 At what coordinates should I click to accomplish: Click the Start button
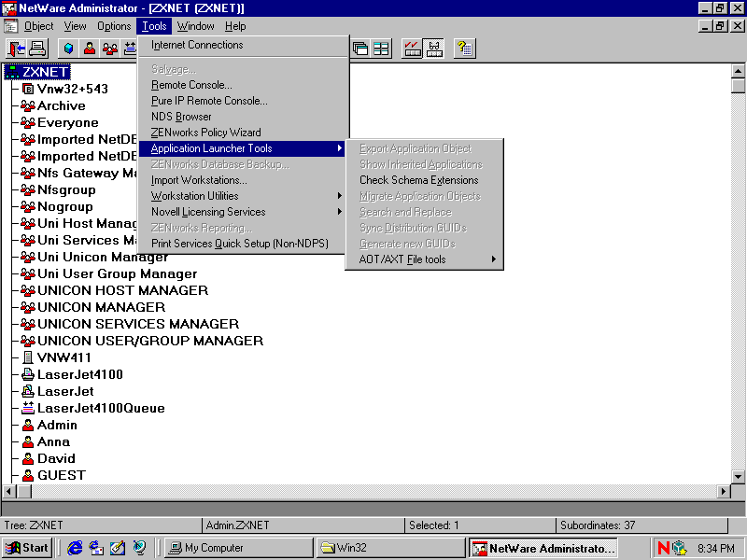(x=27, y=548)
